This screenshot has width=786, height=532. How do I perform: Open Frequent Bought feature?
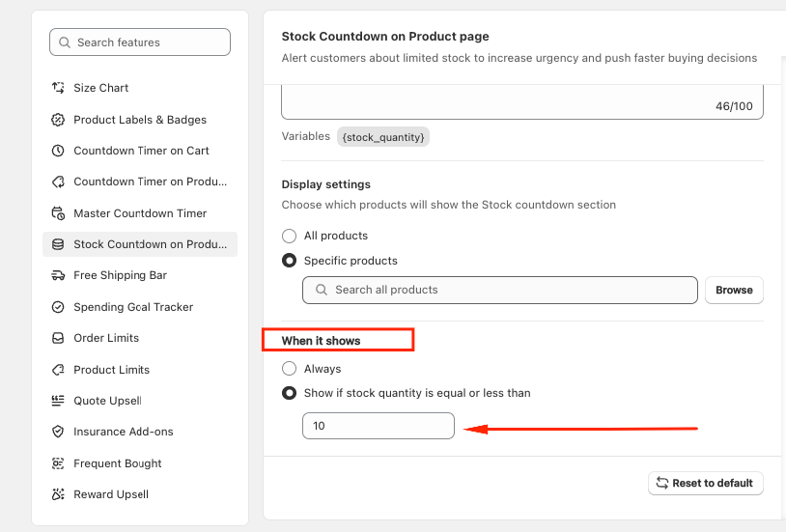[140, 463]
